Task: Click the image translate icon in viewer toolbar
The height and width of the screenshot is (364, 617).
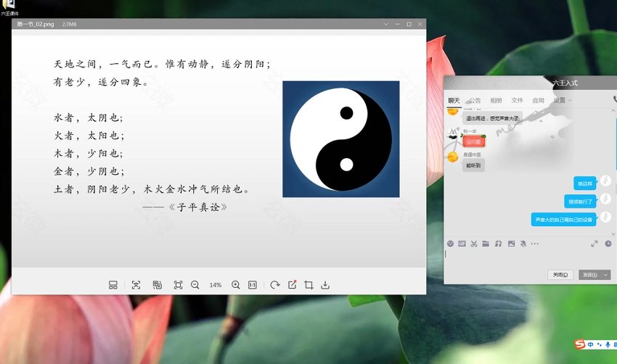Action: pyautogui.click(x=158, y=285)
